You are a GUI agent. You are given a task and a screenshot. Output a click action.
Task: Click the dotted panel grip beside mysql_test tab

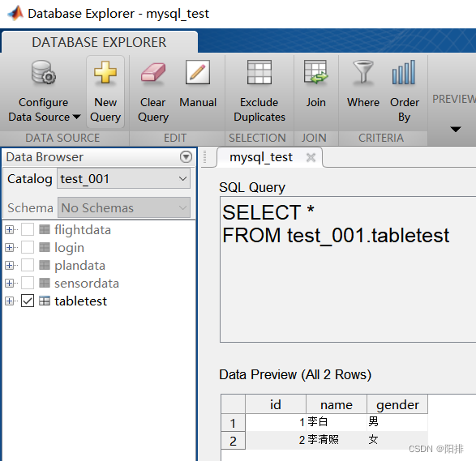pos(205,157)
